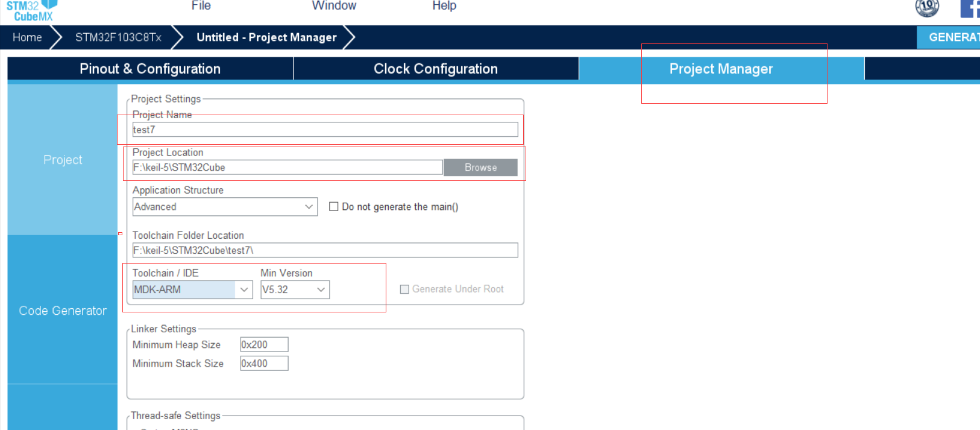The width and height of the screenshot is (980, 430).
Task: Click the Toolchain Folder Location label
Action: coord(188,235)
